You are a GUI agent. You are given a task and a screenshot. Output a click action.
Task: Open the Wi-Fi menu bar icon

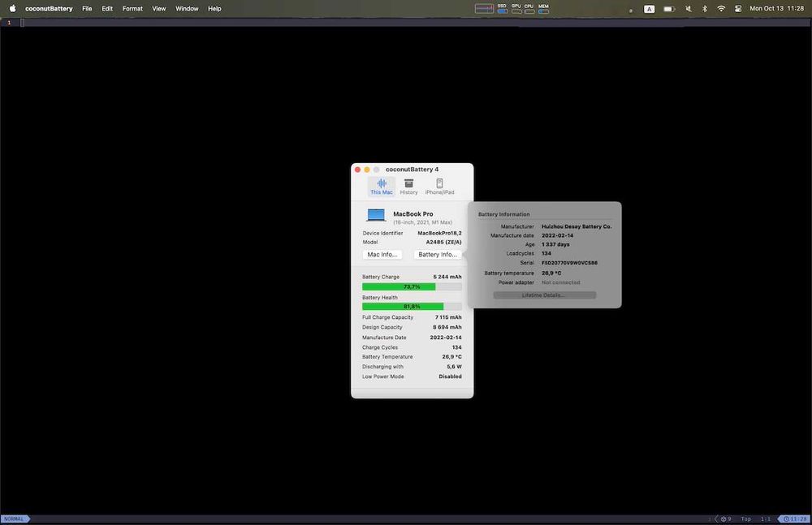point(721,9)
